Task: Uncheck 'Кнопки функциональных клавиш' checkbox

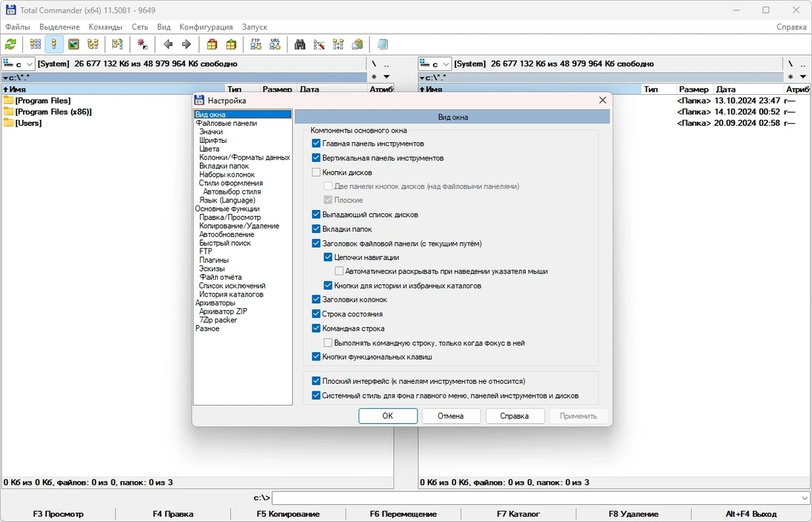Action: click(x=316, y=357)
